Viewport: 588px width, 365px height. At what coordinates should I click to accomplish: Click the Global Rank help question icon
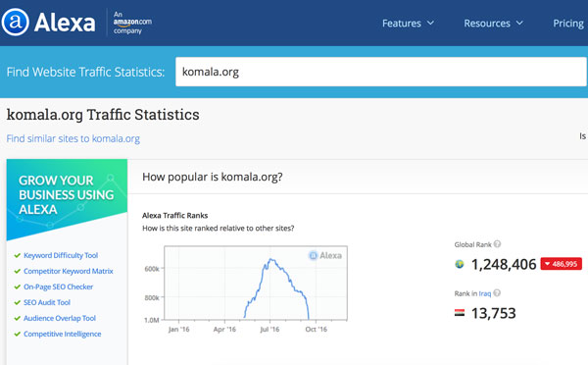[x=497, y=244]
